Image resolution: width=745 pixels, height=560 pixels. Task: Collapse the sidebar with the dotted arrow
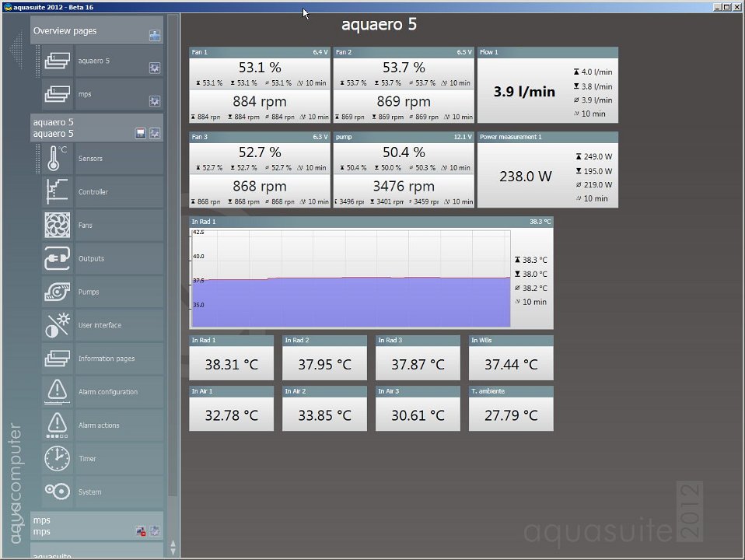coord(16,49)
